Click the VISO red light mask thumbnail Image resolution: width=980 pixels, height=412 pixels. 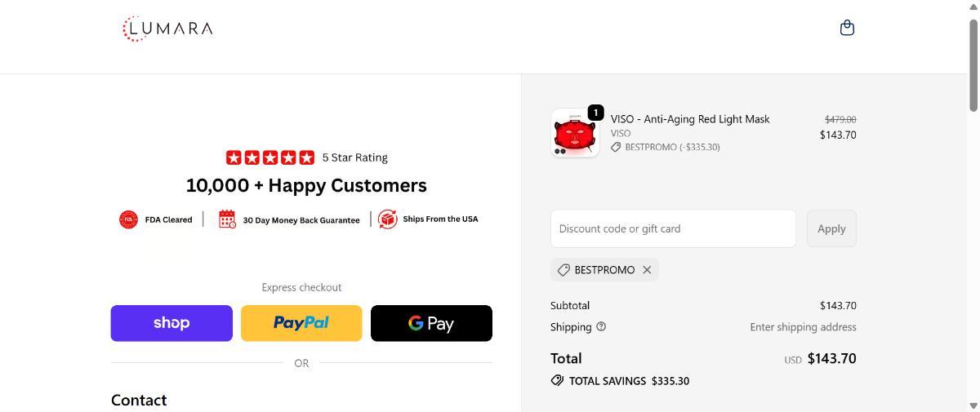point(574,134)
